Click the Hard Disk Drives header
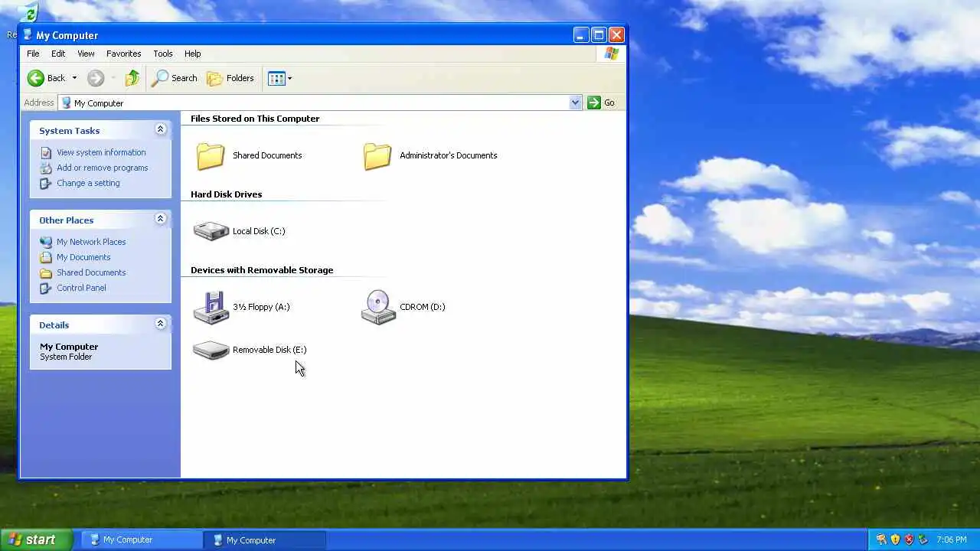The height and width of the screenshot is (551, 980). [x=226, y=194]
